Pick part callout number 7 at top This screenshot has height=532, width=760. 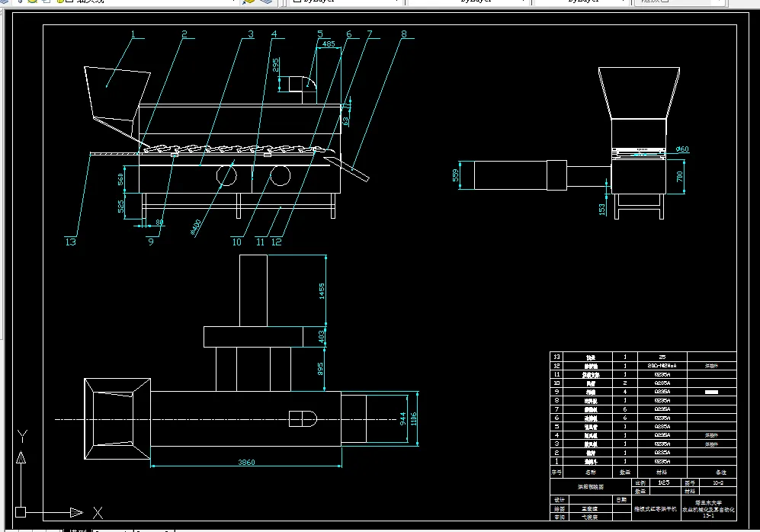pos(370,34)
